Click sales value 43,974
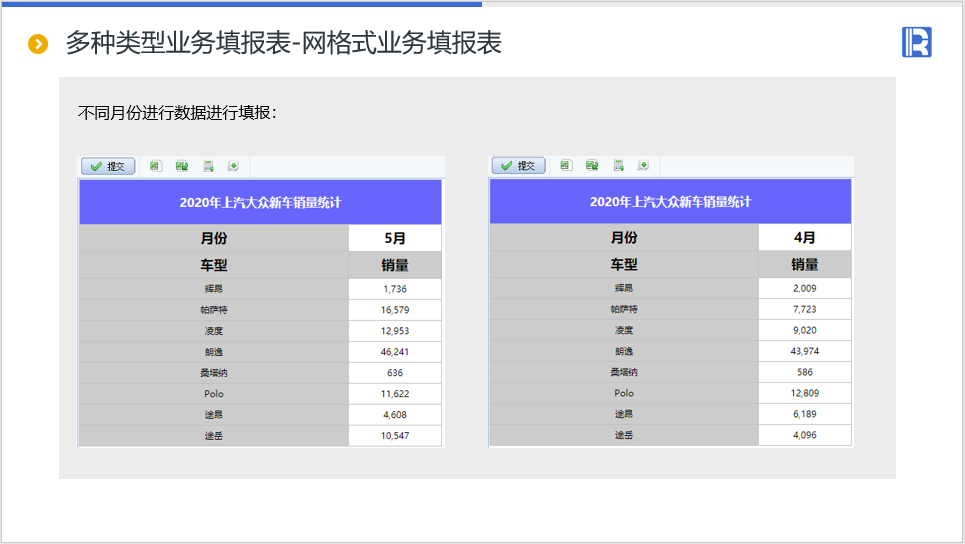 pos(805,351)
